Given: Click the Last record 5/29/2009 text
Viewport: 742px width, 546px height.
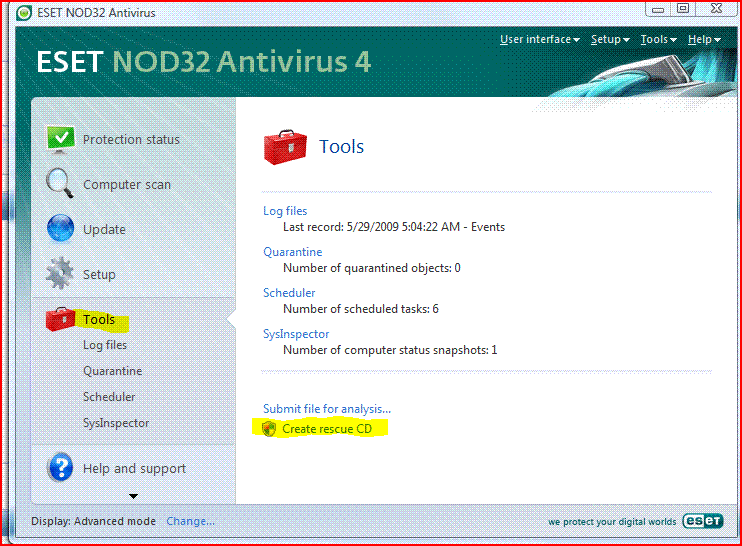Looking at the screenshot, I should [394, 227].
